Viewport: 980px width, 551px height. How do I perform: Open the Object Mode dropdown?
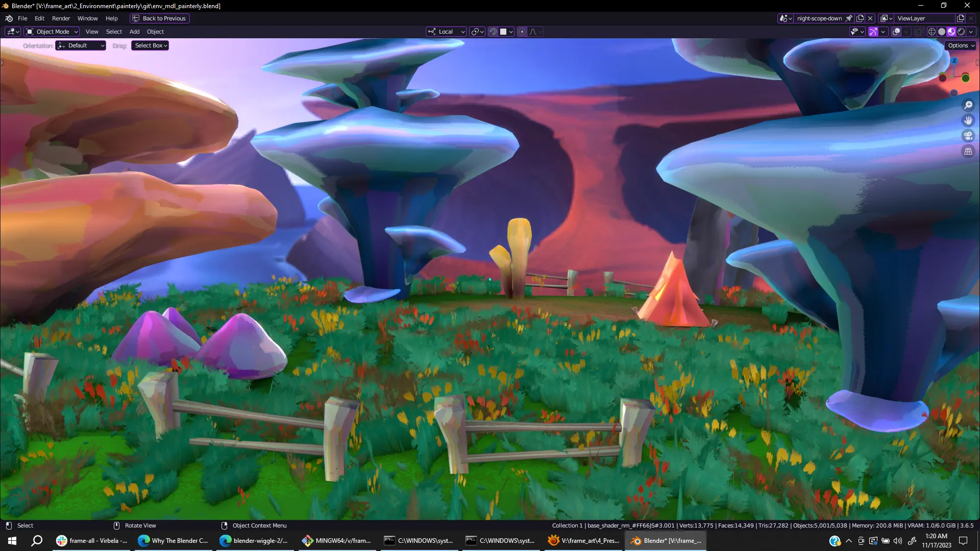point(52,32)
